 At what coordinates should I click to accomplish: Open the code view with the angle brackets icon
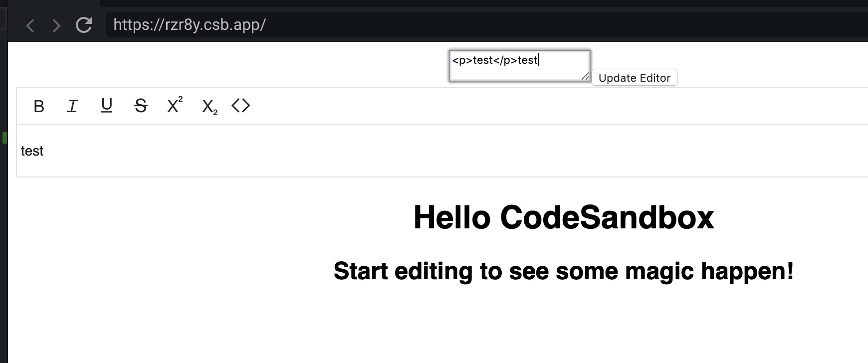241,106
